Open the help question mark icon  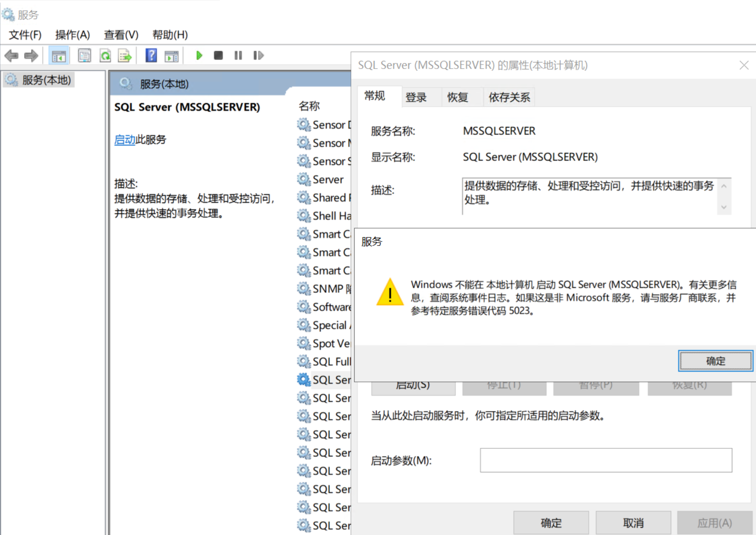151,56
